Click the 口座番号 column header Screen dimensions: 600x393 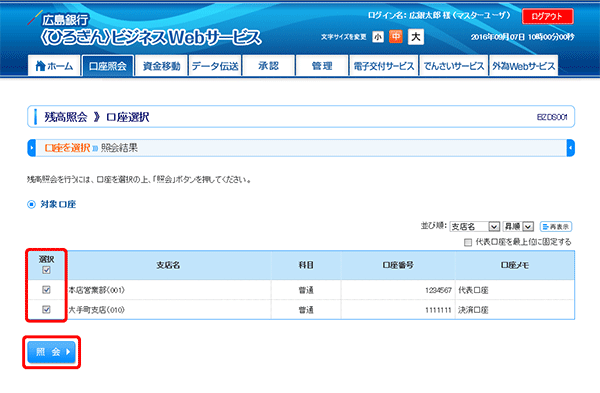[x=398, y=265]
